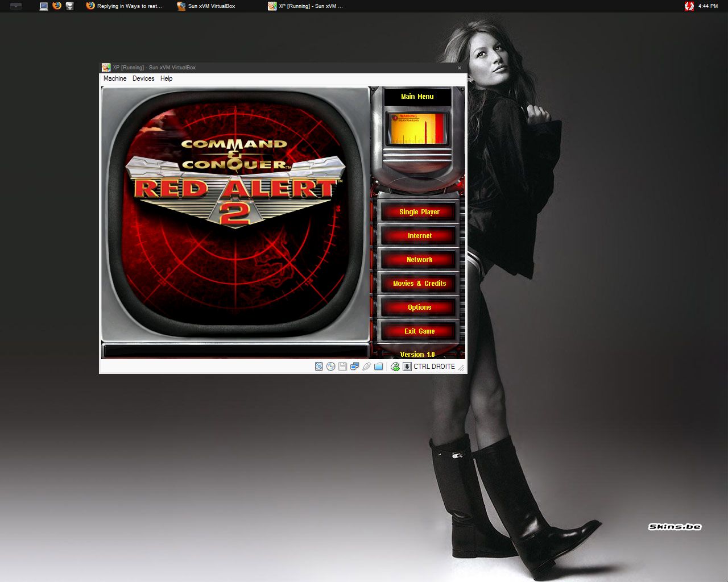Launch Firefox from the top panel launcher

(x=57, y=6)
